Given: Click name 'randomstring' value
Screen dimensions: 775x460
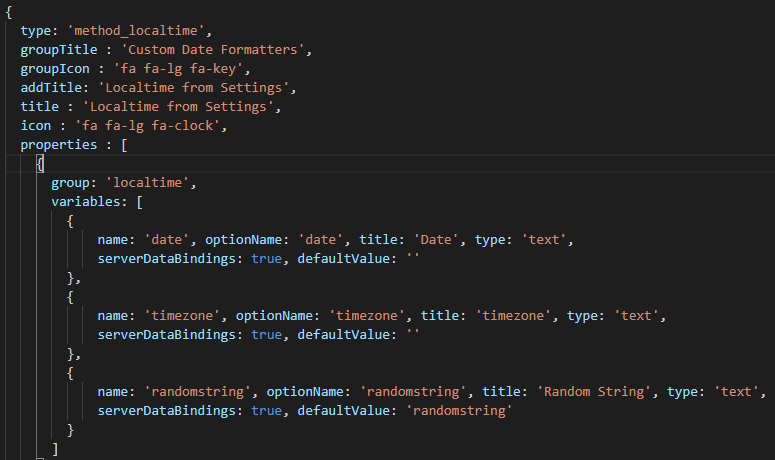Looking at the screenshot, I should pyautogui.click(x=197, y=392).
